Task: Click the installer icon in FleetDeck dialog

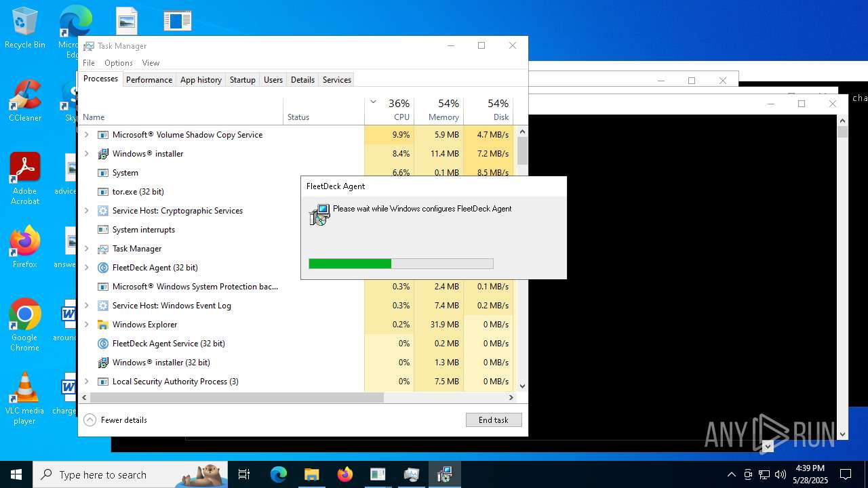Action: pos(319,215)
